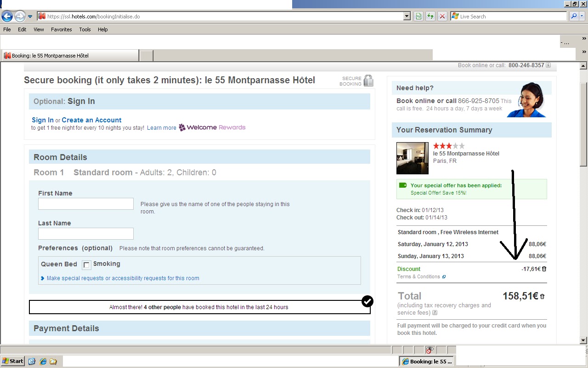Click the Terms & Conditions link
The height and width of the screenshot is (368, 588).
pyautogui.click(x=418, y=276)
